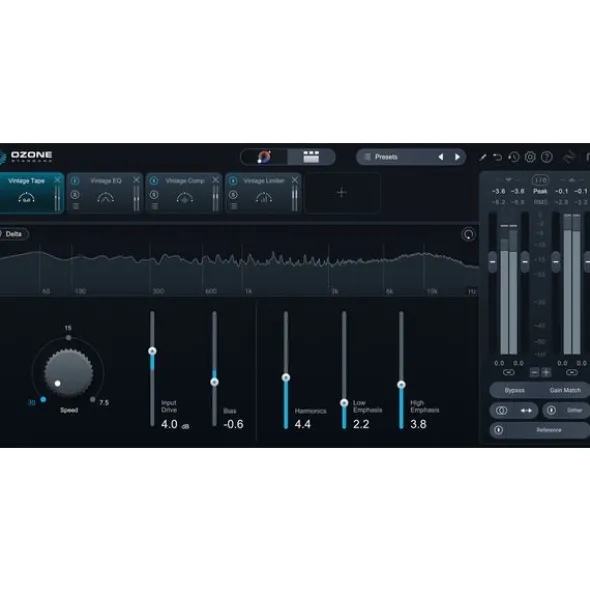Click the pencil edit icon in toolbar
This screenshot has width=590, height=591.
[482, 157]
